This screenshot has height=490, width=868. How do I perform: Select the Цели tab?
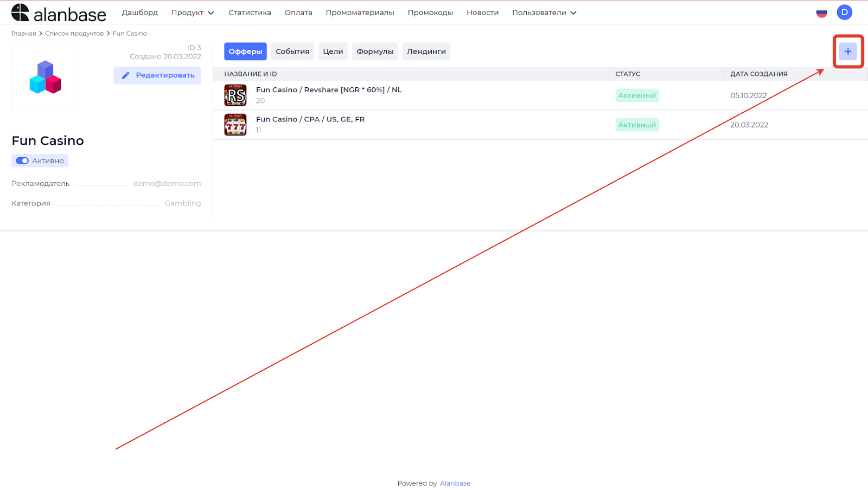[333, 51]
